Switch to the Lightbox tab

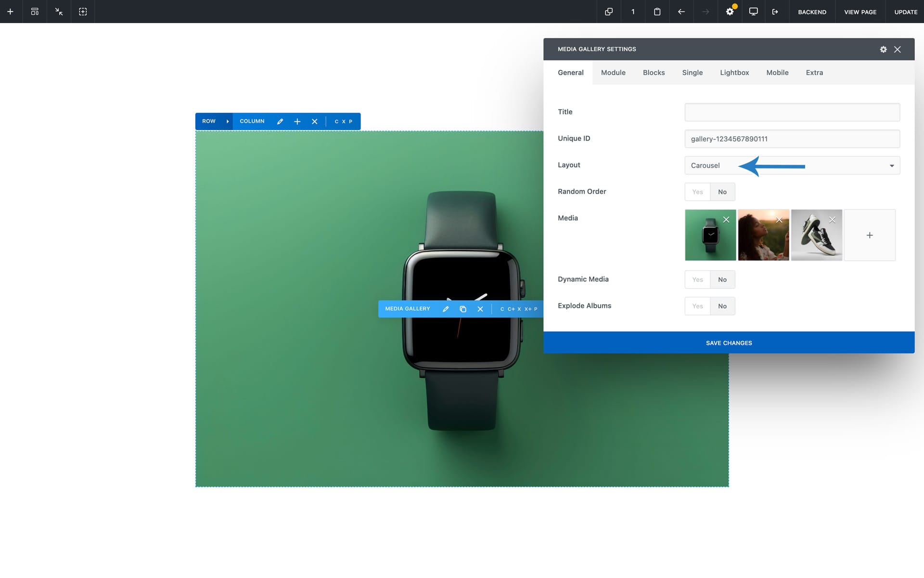click(734, 73)
